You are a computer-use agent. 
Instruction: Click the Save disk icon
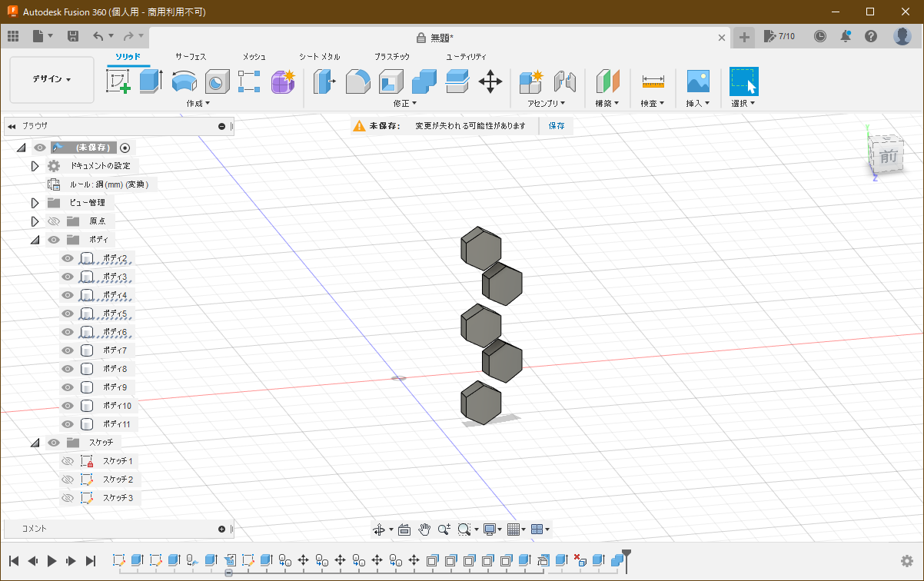point(73,36)
